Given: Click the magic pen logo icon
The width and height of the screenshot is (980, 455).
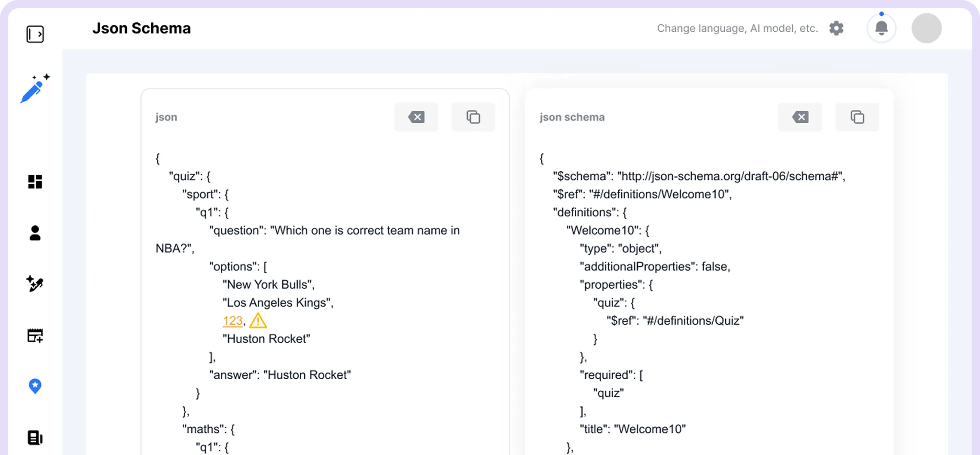Looking at the screenshot, I should (x=35, y=88).
